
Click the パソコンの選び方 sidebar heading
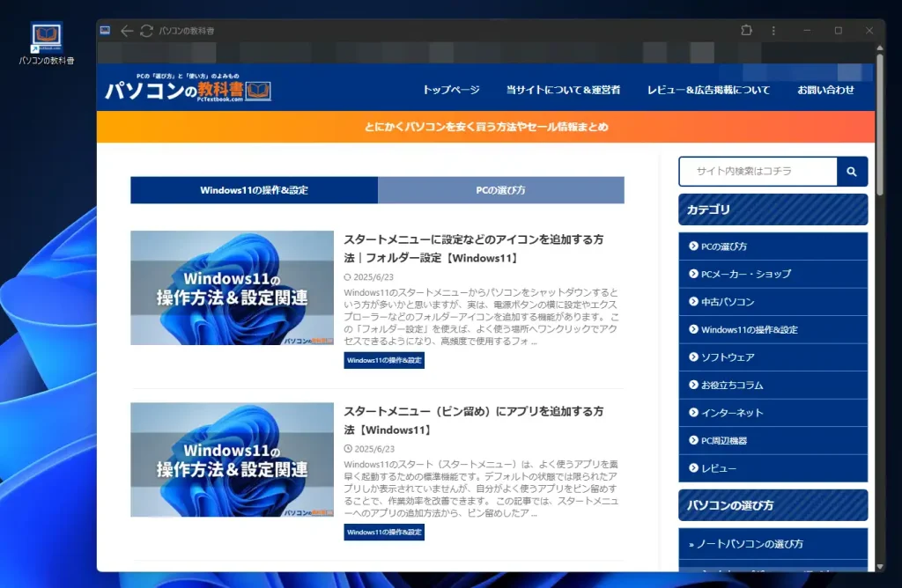(x=773, y=505)
